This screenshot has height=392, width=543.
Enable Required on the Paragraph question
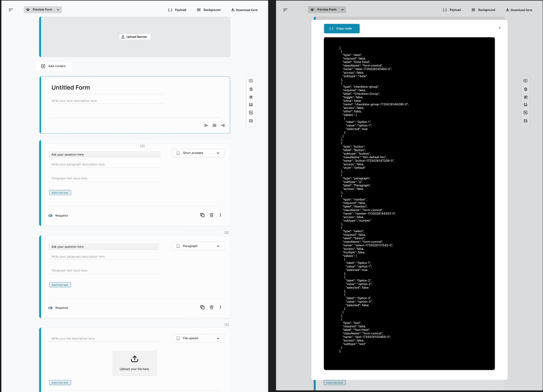coord(51,308)
